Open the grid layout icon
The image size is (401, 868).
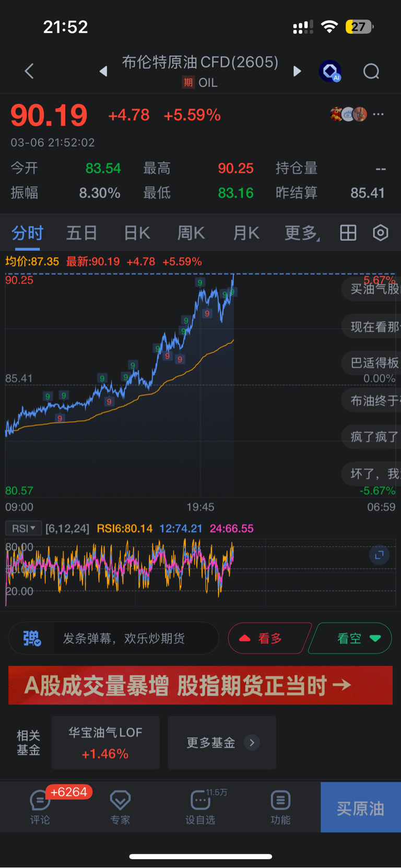pyautogui.click(x=348, y=233)
